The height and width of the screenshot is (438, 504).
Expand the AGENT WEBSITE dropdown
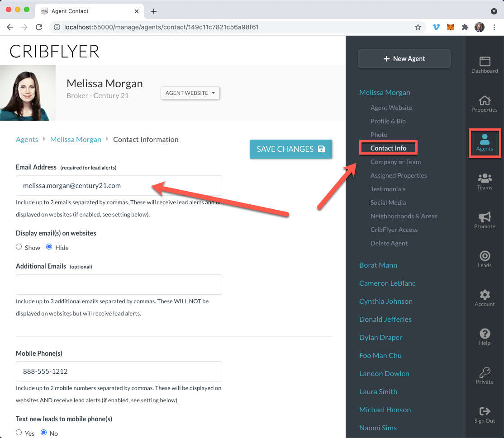point(190,93)
